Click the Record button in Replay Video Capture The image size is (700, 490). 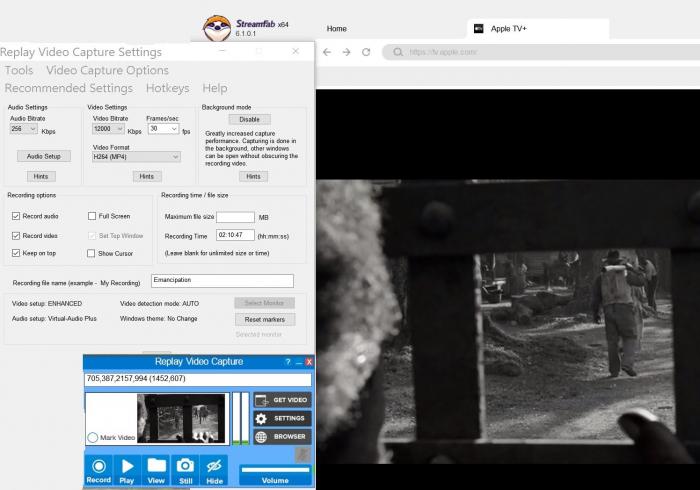(x=98, y=470)
